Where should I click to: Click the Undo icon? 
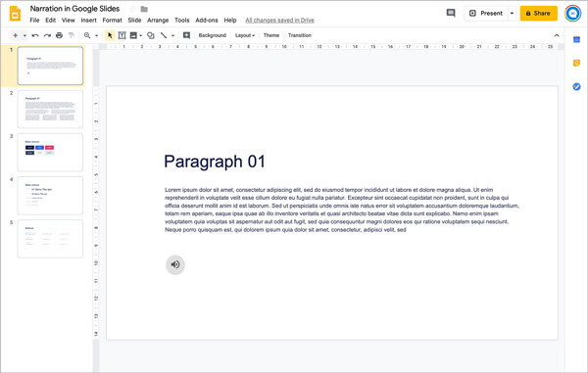tap(35, 35)
